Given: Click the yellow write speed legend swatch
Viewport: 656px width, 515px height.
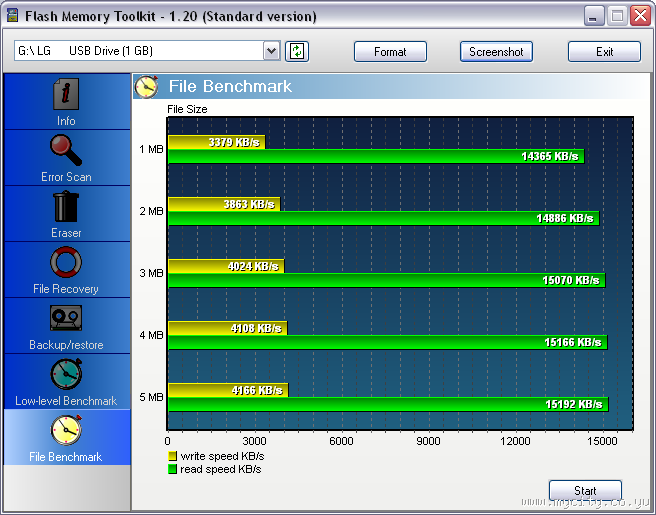Looking at the screenshot, I should [x=172, y=457].
